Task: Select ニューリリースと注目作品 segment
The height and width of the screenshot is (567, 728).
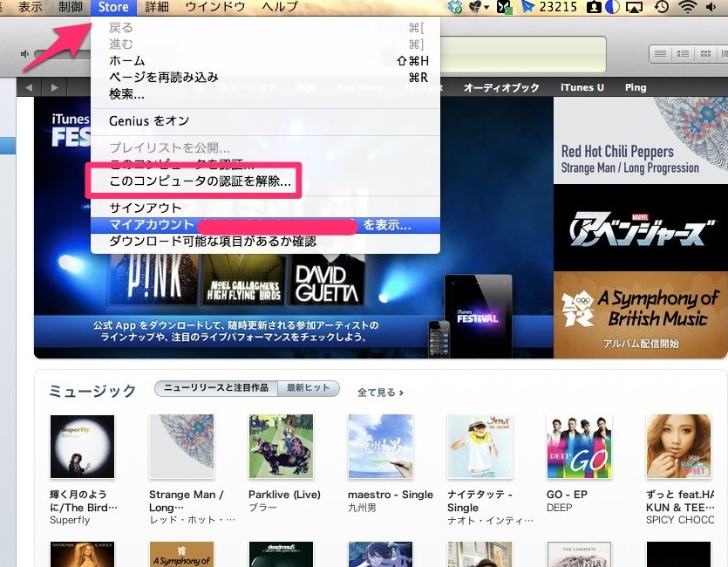Action: tap(216, 388)
